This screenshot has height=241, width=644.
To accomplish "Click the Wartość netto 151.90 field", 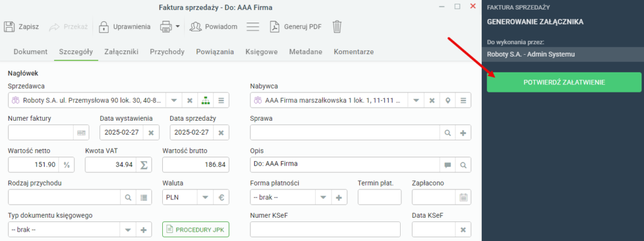I will (x=34, y=165).
